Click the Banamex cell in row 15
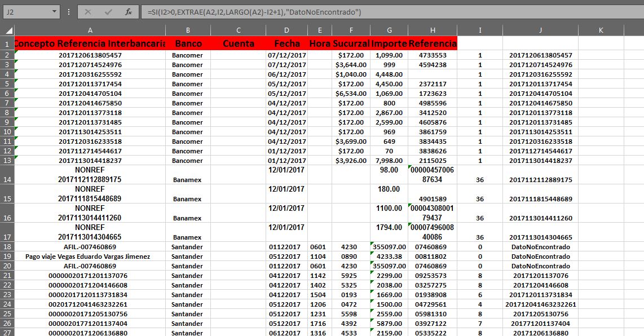 click(188, 194)
